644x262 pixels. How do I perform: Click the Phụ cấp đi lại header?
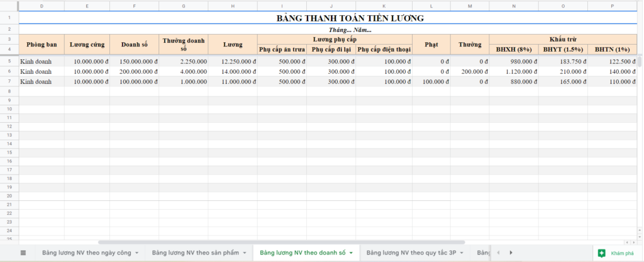(x=331, y=49)
